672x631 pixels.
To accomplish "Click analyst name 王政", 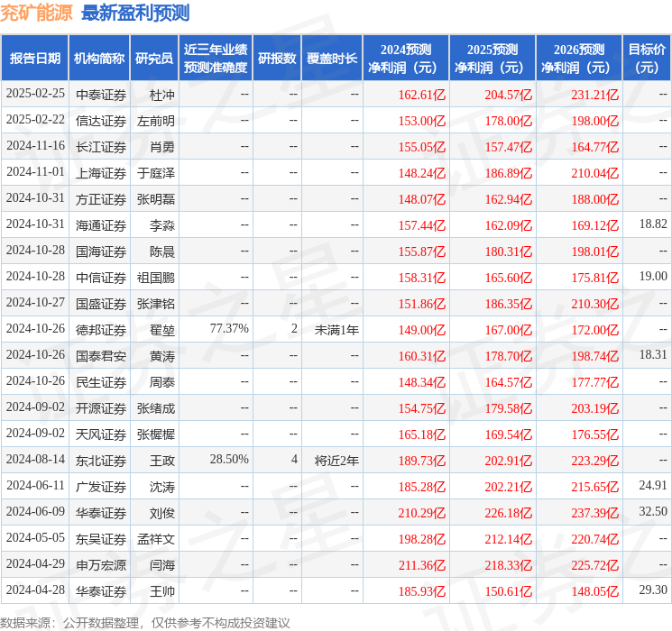I will tap(162, 461).
